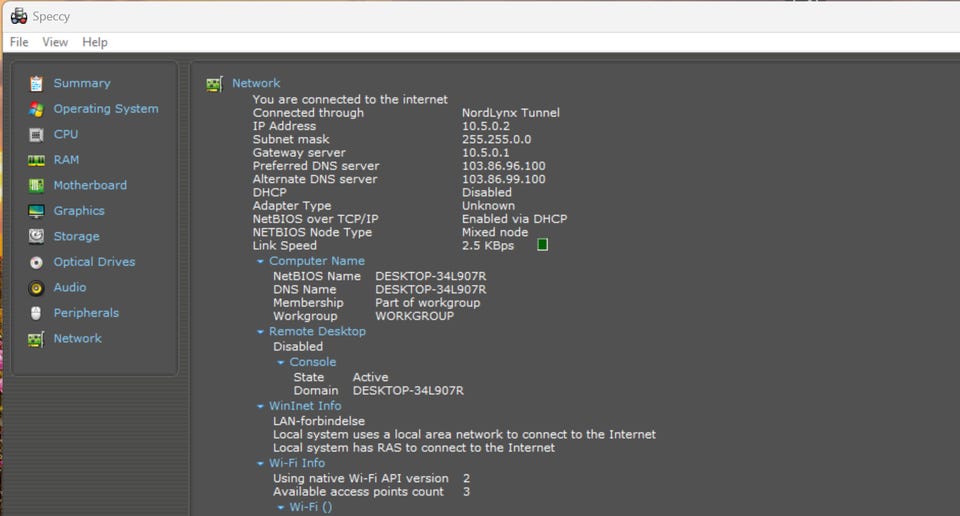Click the Storage hard drive icon

coord(36,236)
